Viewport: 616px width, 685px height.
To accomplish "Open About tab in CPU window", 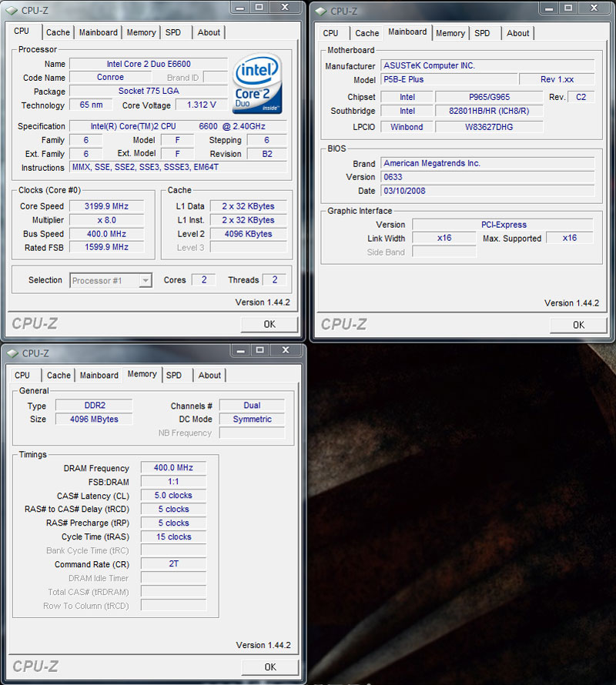I will pyautogui.click(x=209, y=33).
